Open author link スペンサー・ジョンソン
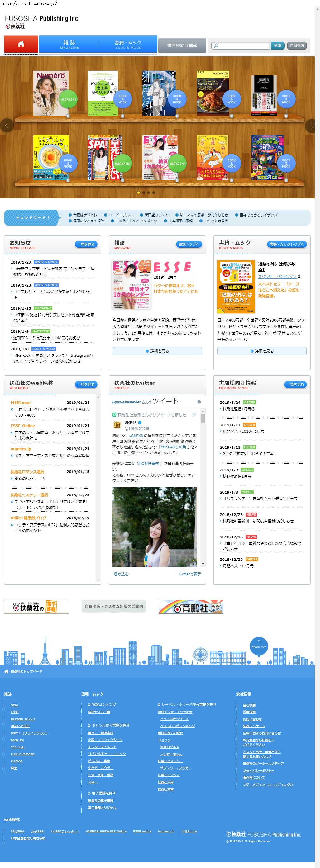The width and height of the screenshot is (320, 868). (x=277, y=277)
